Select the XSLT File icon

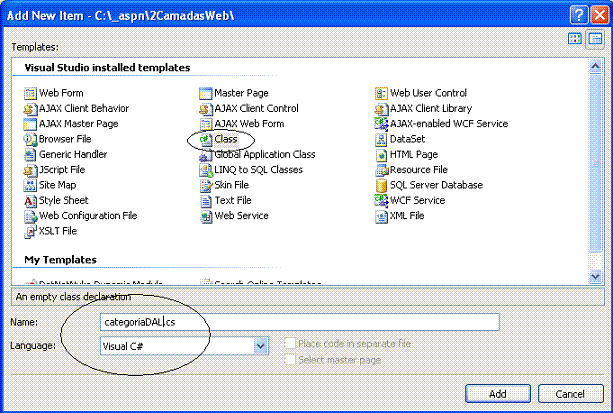(30, 231)
